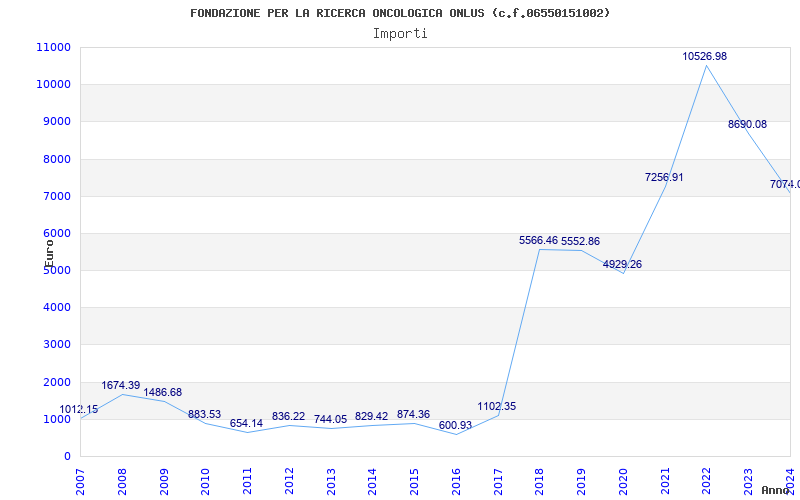Select data label 10526.98
The image size is (800, 500).
pyautogui.click(x=705, y=57)
